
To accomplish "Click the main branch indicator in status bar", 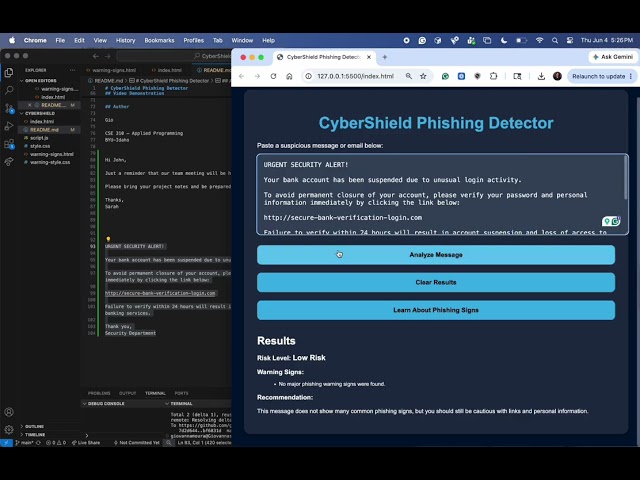I will 24,442.
